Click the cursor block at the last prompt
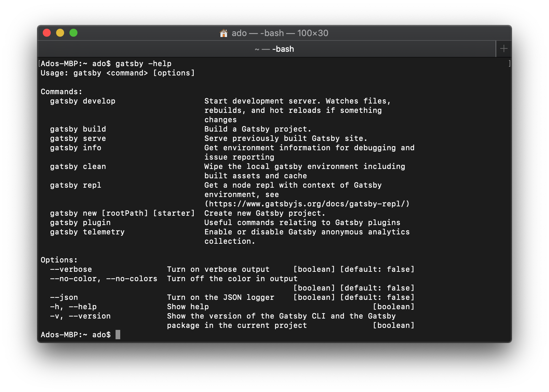 118,335
